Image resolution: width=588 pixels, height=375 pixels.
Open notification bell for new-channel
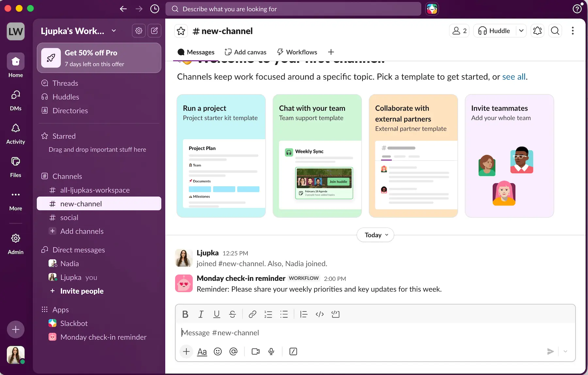pyautogui.click(x=537, y=31)
